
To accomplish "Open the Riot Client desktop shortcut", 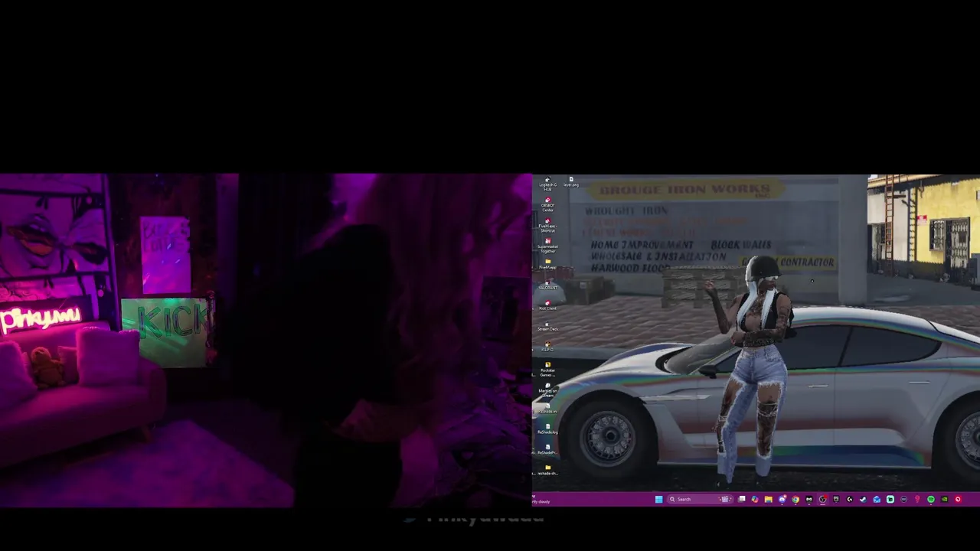I will [547, 305].
